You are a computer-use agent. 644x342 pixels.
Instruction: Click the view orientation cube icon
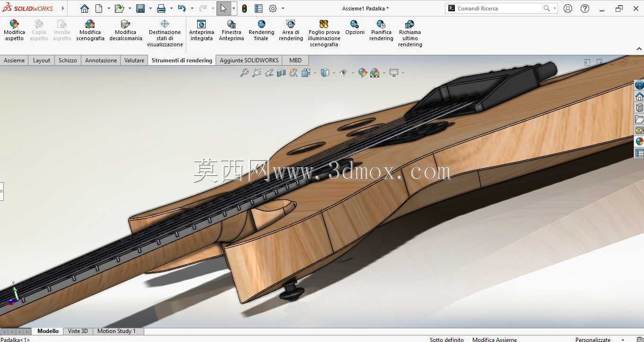(305, 73)
